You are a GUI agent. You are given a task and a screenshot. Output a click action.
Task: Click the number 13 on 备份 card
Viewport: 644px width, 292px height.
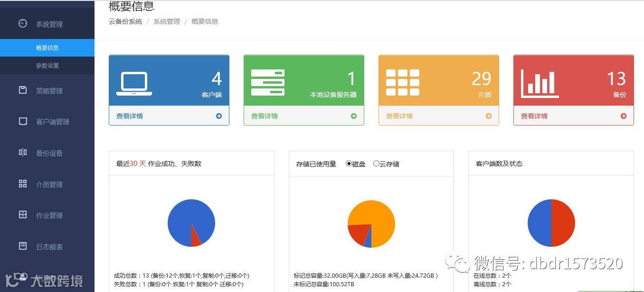point(616,79)
